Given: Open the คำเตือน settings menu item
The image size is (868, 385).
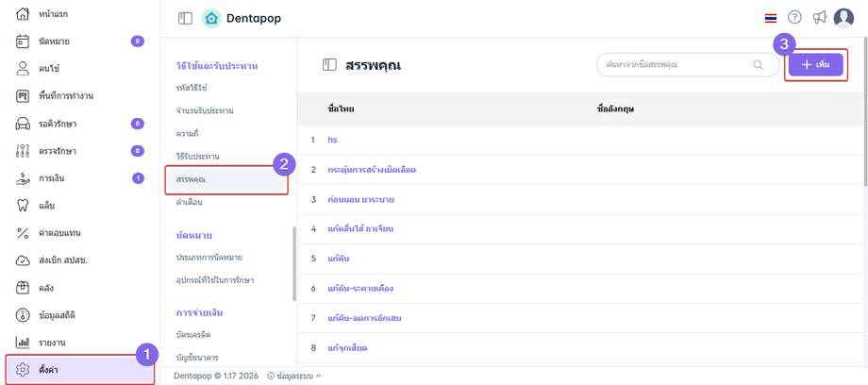Looking at the screenshot, I should (189, 202).
